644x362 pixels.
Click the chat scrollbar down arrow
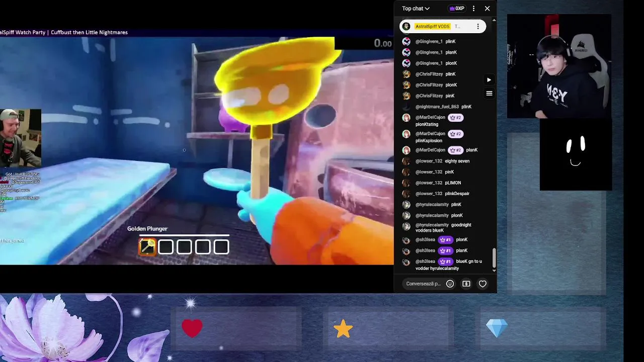[494, 270]
